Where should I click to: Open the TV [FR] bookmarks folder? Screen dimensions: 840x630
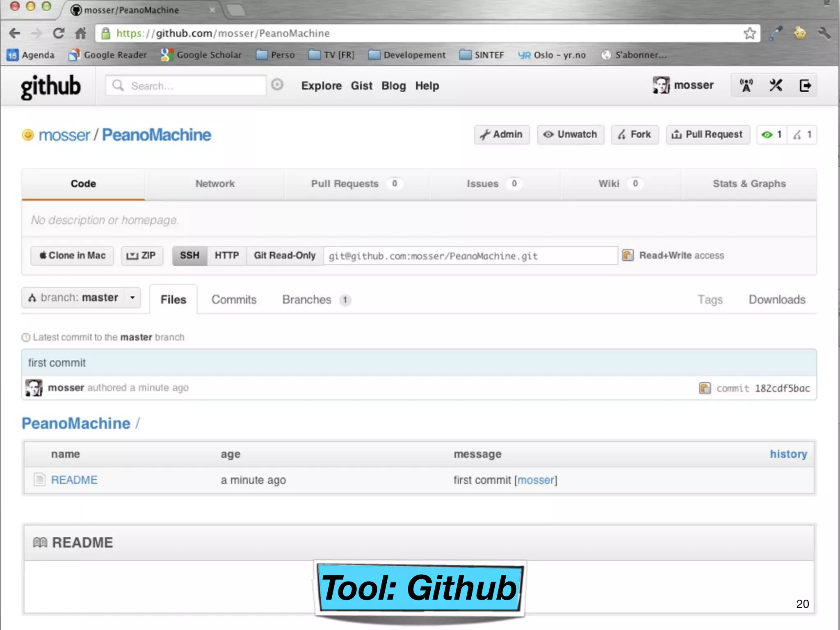pos(331,55)
